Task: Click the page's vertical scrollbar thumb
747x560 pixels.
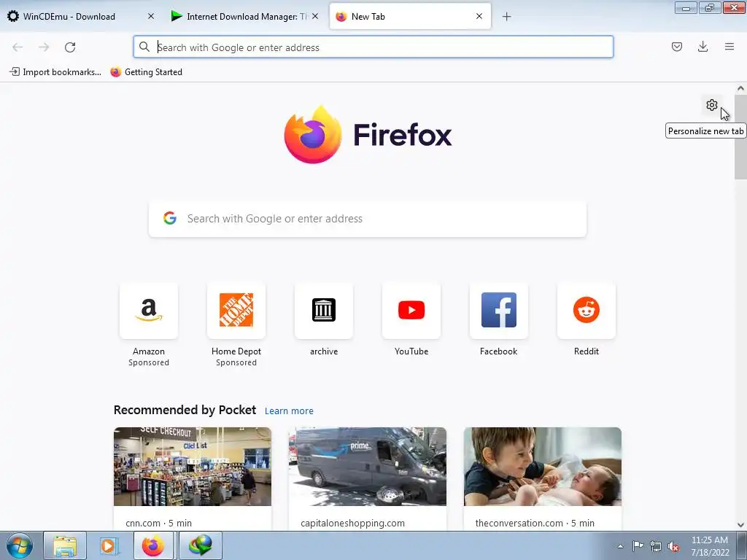Action: coord(740,137)
